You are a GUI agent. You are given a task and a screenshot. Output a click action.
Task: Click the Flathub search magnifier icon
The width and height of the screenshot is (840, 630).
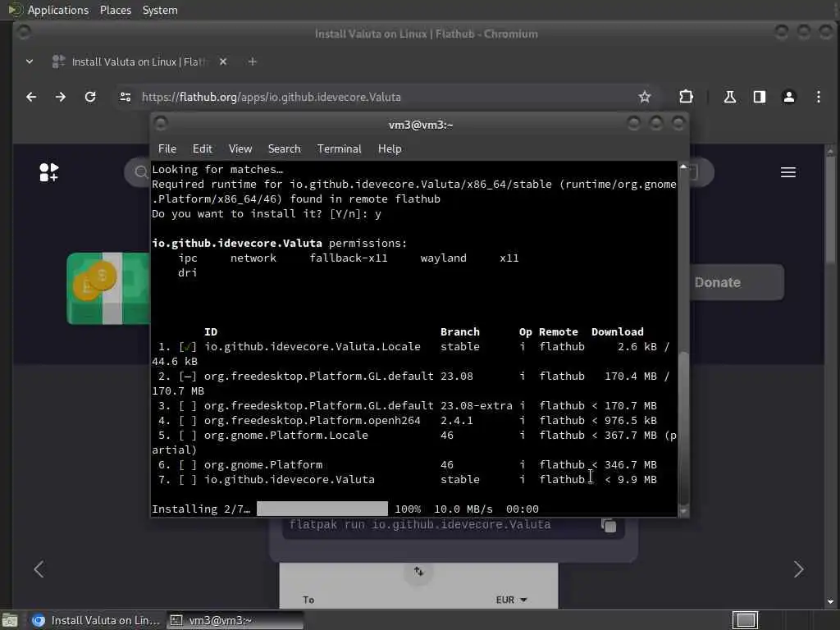point(140,172)
